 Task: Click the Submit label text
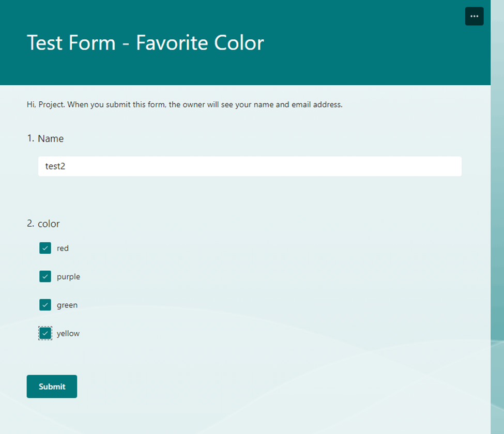52,386
